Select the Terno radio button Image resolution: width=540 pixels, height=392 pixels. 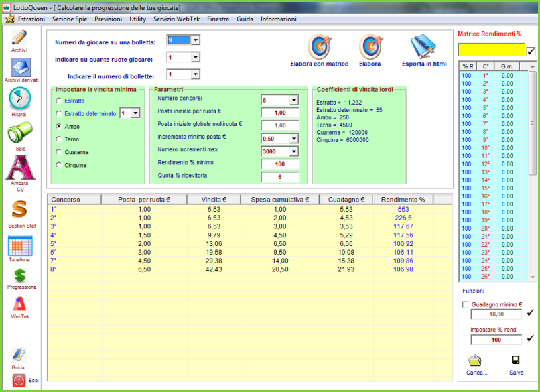tap(58, 139)
